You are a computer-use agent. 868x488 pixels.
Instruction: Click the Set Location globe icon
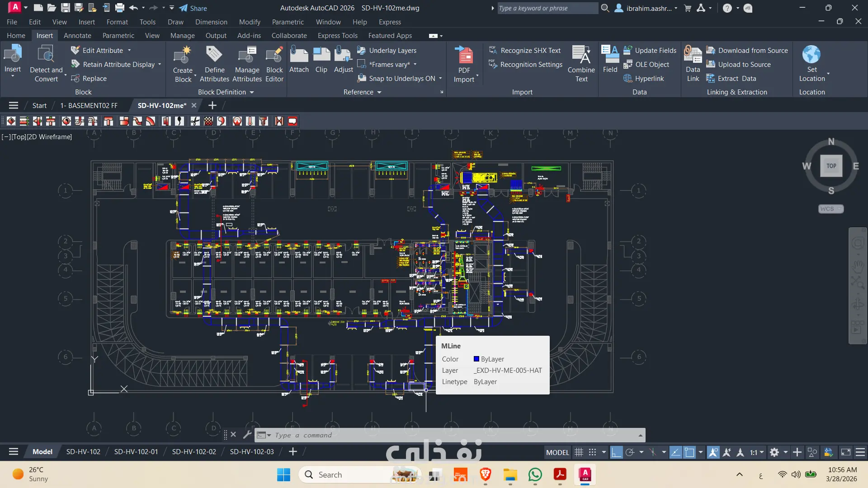[x=811, y=55]
